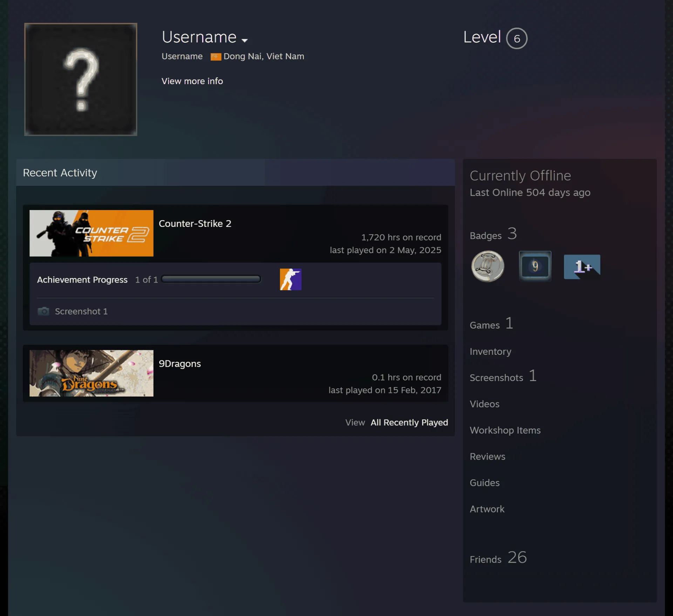Open the Workshop Items section
673x616 pixels.
pyautogui.click(x=505, y=430)
